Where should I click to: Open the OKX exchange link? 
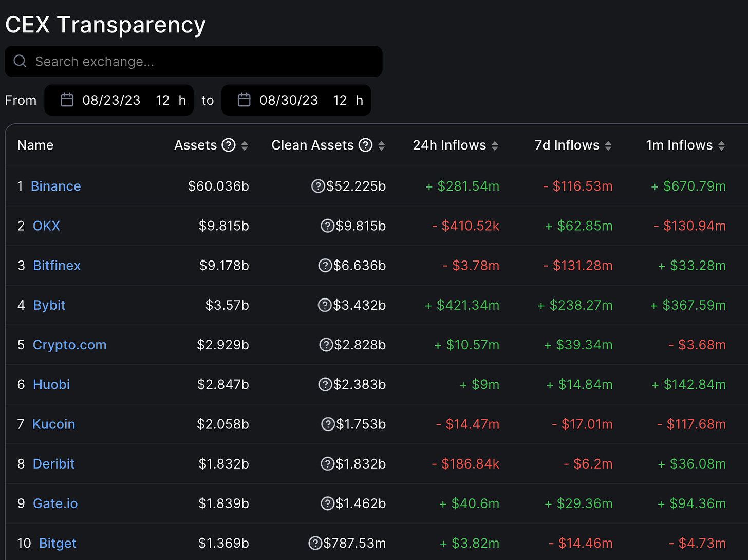(46, 226)
